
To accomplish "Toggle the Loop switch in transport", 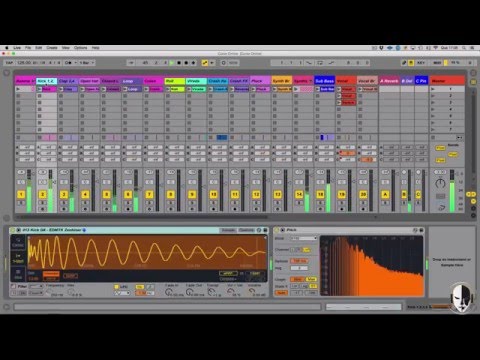I will click(320, 63).
